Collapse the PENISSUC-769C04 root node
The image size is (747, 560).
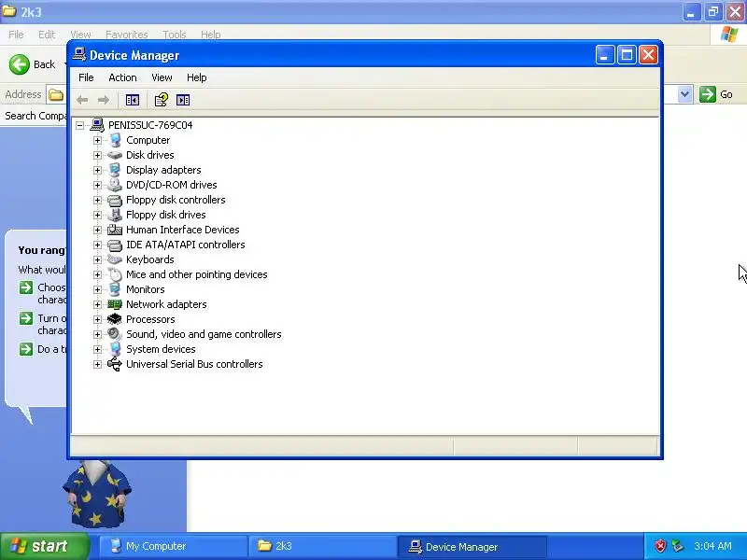80,125
